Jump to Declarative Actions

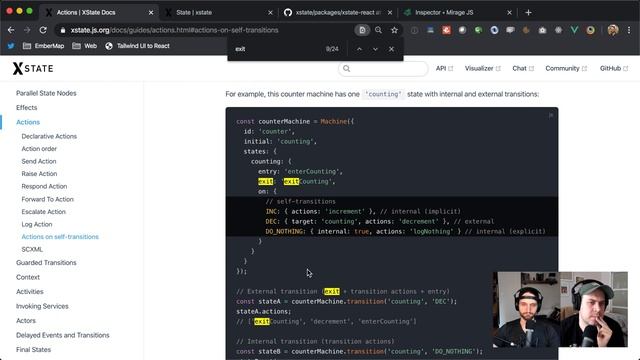[49, 136]
